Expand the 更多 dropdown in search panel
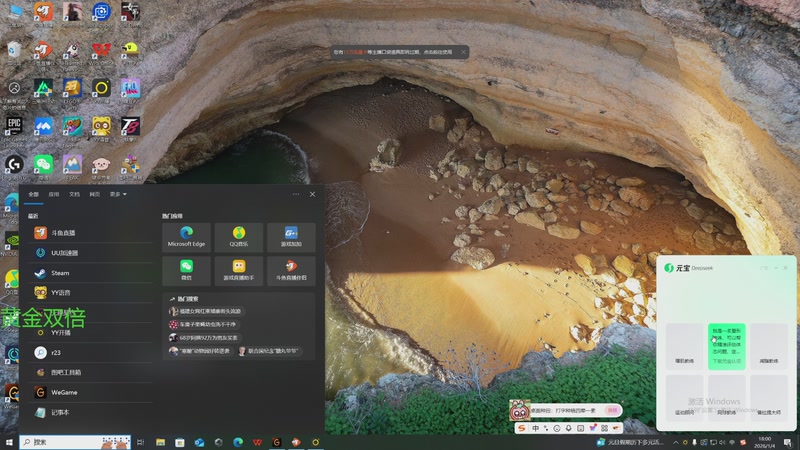 pos(118,194)
